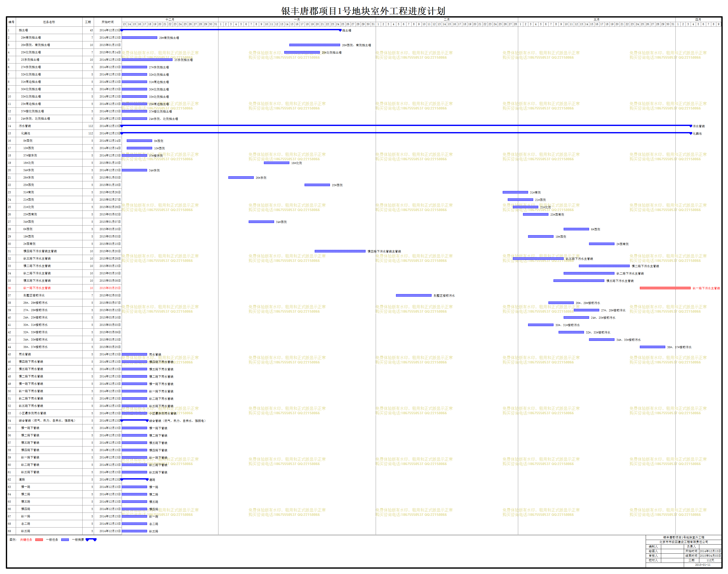Click the 26#西侧、南侧挡土墙 Gantt bar
The height and width of the screenshot is (574, 728).
(x=314, y=45)
